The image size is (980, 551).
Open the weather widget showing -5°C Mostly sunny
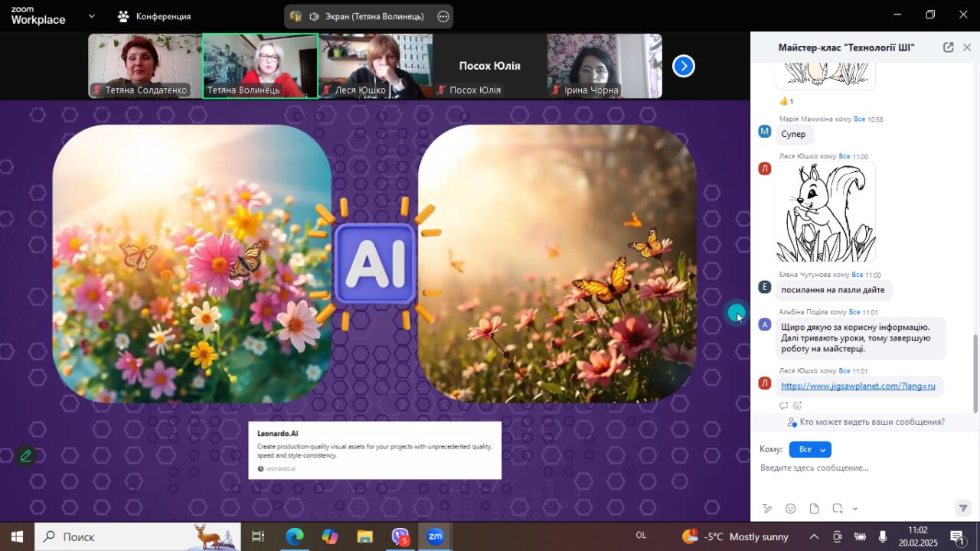pyautogui.click(x=734, y=536)
